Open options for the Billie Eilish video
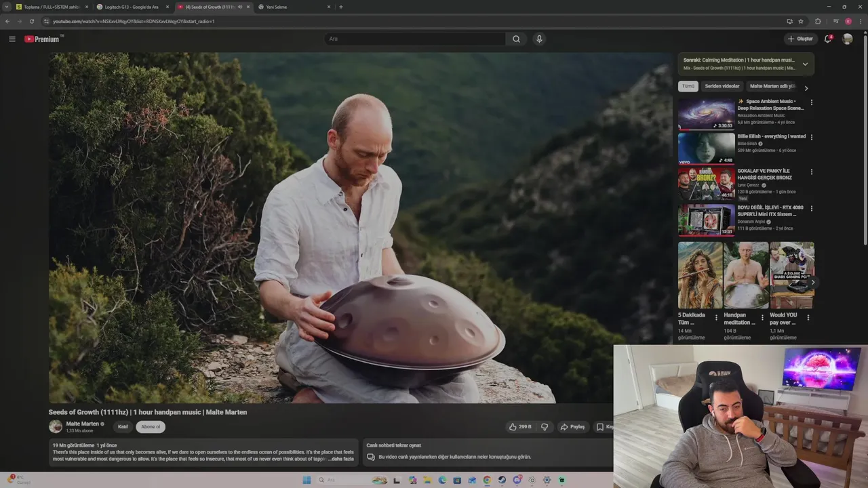 [811, 137]
